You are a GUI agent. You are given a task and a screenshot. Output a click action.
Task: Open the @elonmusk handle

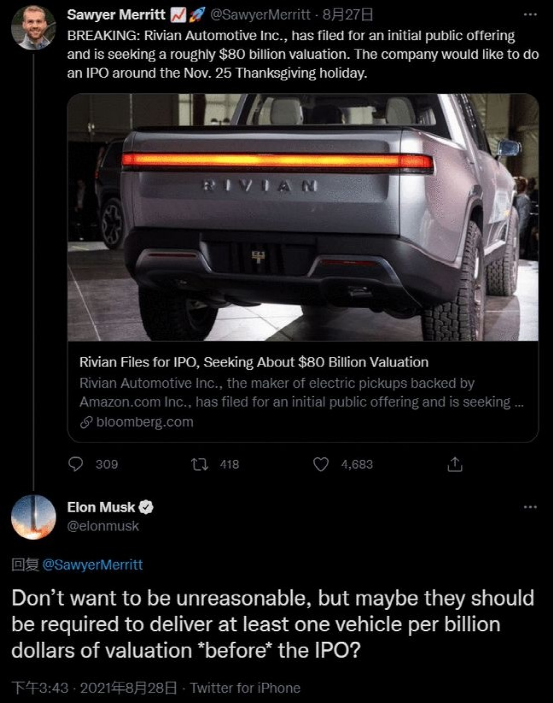103,526
